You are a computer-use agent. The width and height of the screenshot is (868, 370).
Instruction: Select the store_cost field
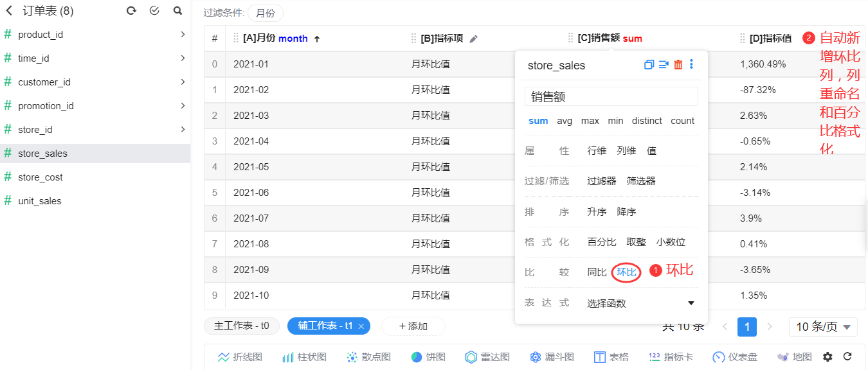pos(95,177)
